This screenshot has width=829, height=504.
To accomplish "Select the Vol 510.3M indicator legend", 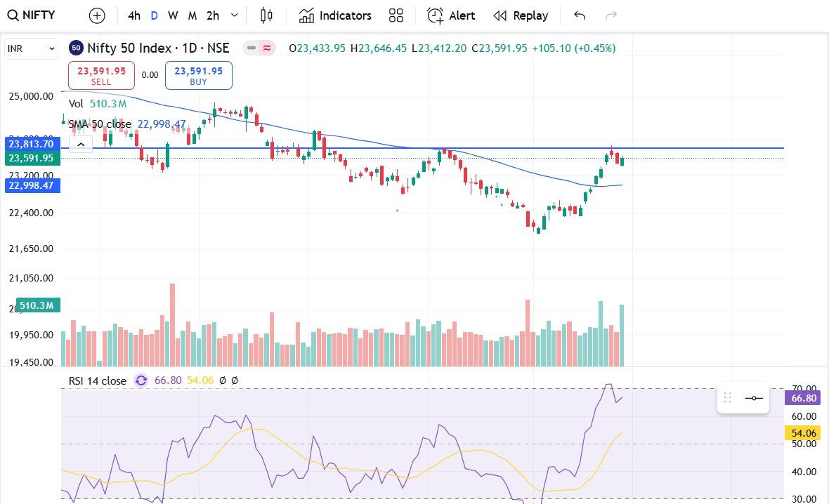I will 98,104.
